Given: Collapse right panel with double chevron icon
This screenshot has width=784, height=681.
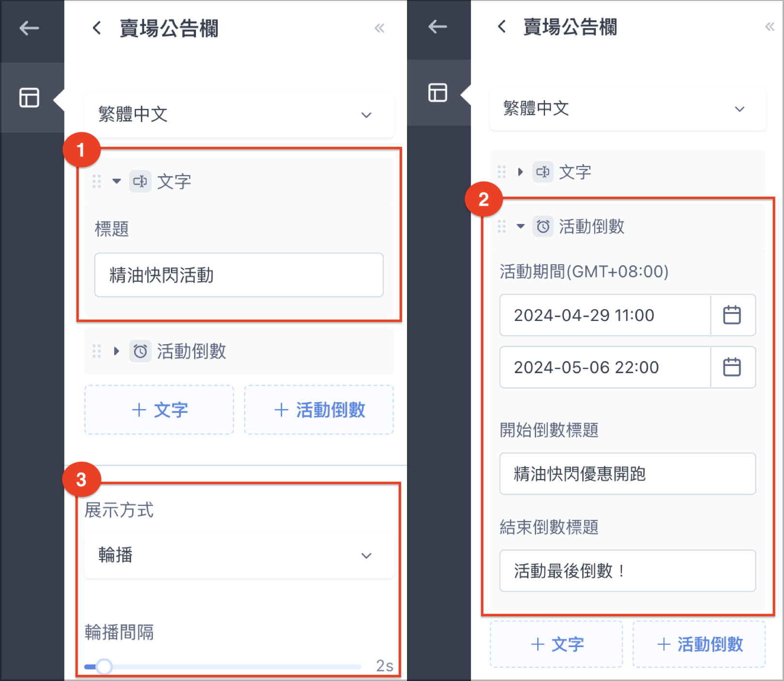Looking at the screenshot, I should pyautogui.click(x=769, y=27).
